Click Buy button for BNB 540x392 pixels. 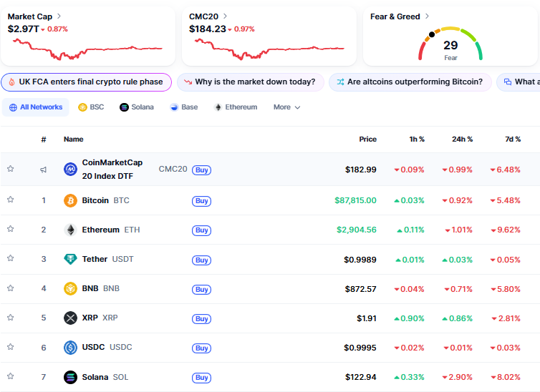201,289
